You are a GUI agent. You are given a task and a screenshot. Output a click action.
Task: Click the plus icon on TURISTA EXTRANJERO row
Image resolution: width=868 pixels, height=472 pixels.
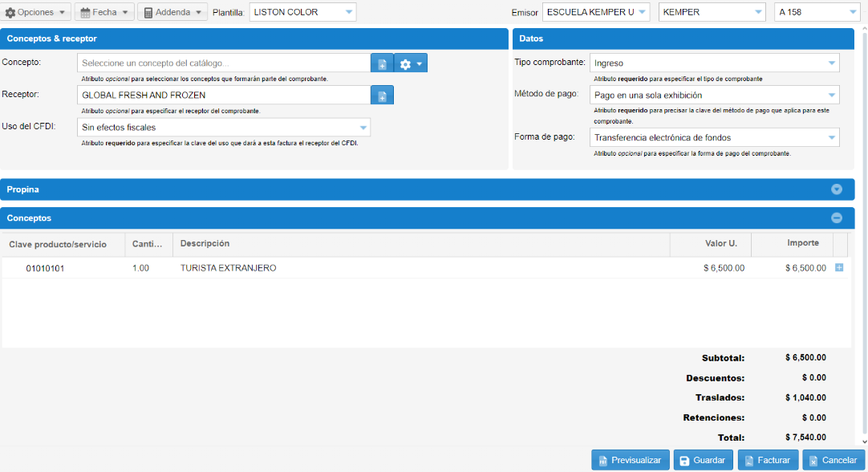click(839, 268)
